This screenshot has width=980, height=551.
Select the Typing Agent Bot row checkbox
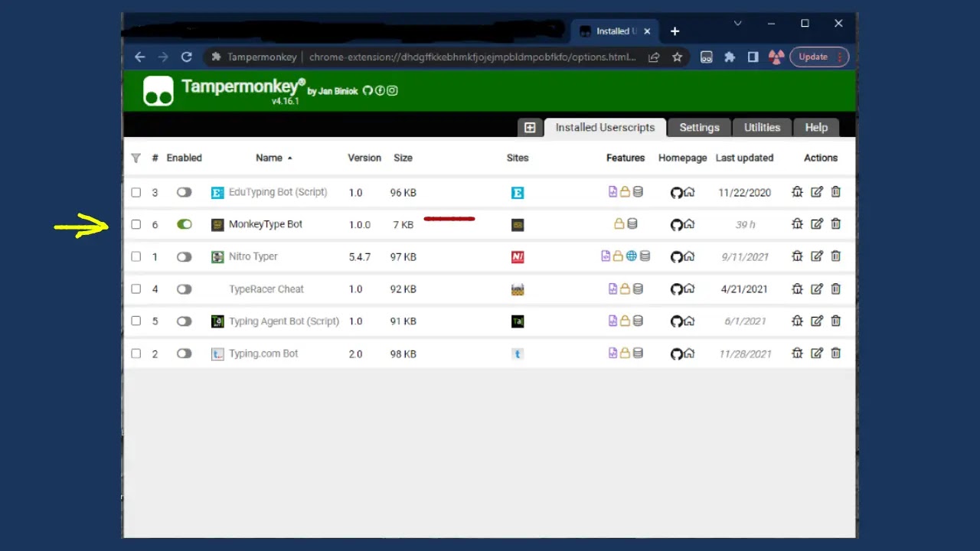(136, 321)
